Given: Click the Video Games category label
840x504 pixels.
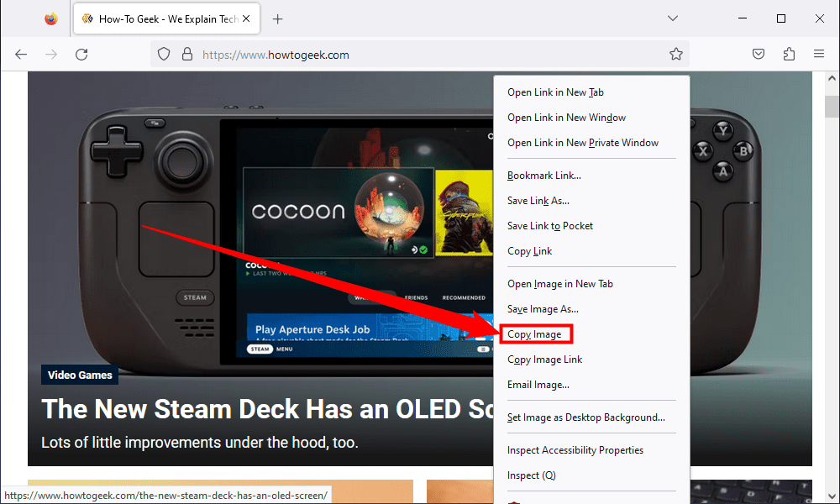Looking at the screenshot, I should 80,375.
